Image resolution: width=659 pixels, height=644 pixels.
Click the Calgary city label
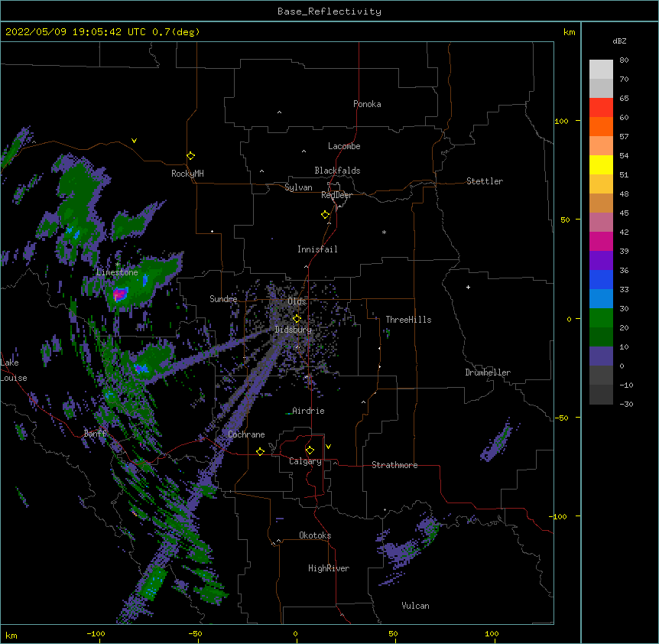pos(305,461)
